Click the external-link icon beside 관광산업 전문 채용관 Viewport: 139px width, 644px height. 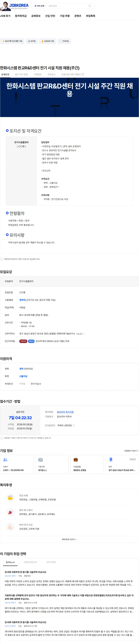click(83, 74)
